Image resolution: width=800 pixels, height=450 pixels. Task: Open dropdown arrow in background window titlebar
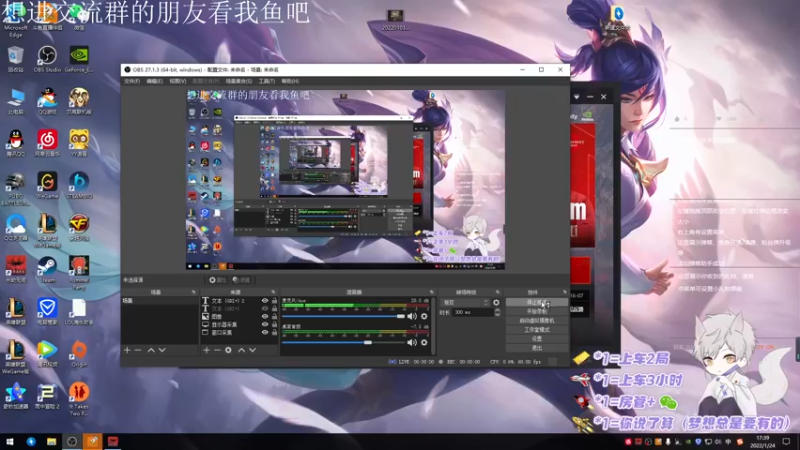click(577, 96)
